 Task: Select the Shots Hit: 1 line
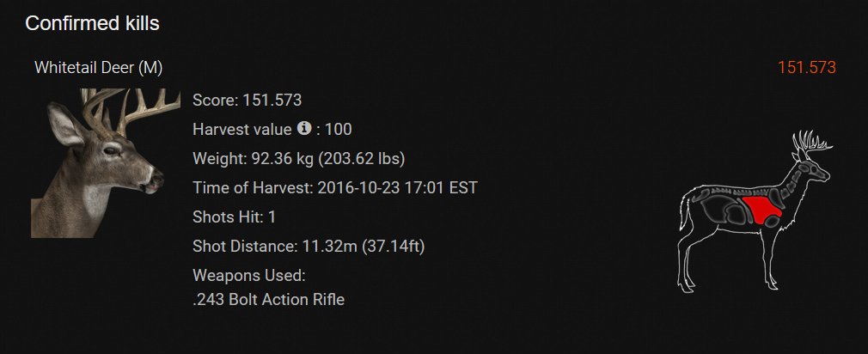pyautogui.click(x=234, y=217)
